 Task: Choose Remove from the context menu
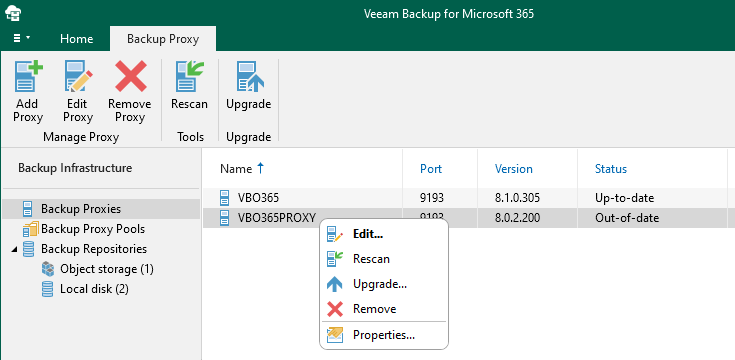pyautogui.click(x=374, y=309)
